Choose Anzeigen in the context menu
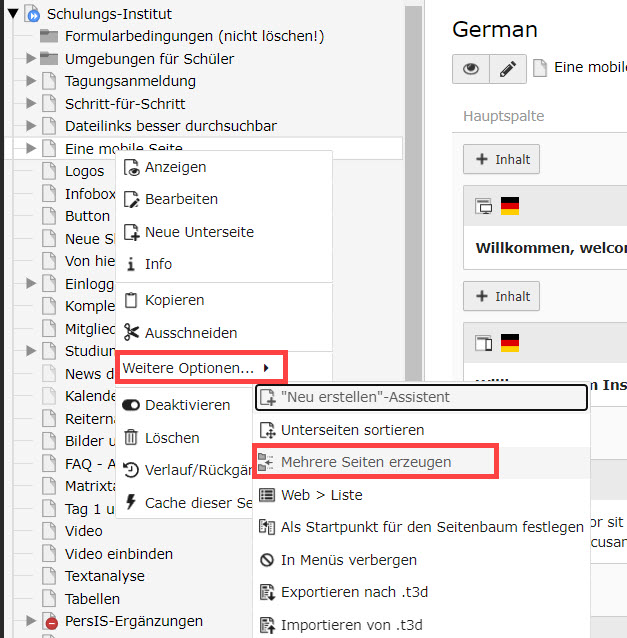 point(175,167)
